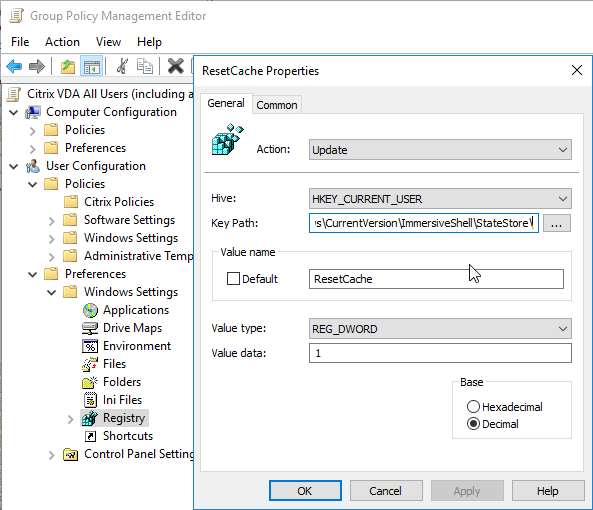This screenshot has width=593, height=510.
Task: Click the Group Policy Management Editor title icon
Action: [16, 16]
